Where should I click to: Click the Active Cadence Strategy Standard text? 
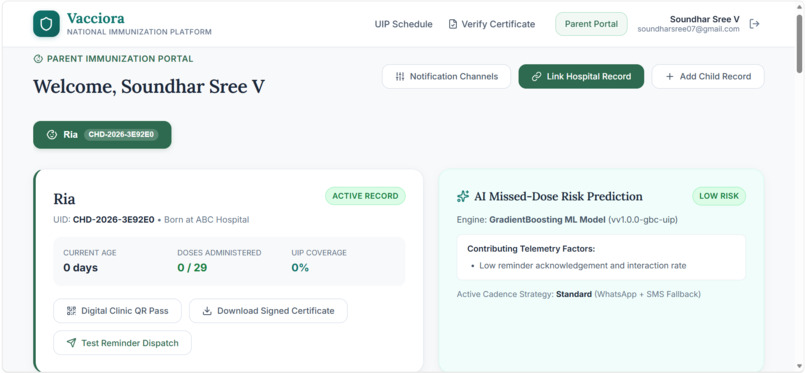click(578, 294)
